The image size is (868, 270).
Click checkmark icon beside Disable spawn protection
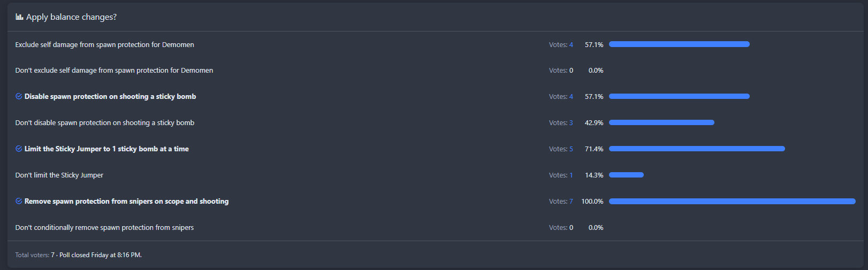(x=19, y=96)
